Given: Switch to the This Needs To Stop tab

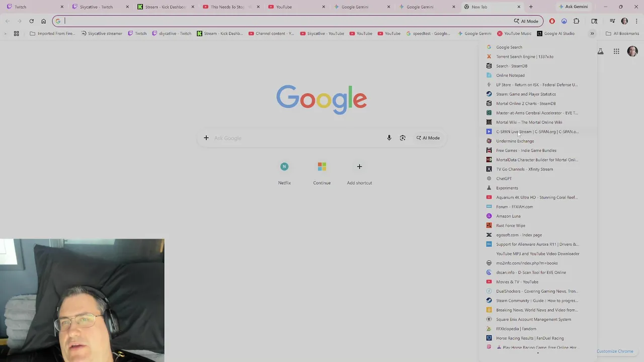Looking at the screenshot, I should (x=231, y=7).
